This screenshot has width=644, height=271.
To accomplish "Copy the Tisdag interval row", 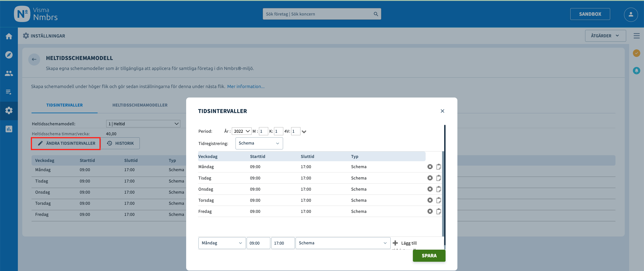I will click(x=439, y=178).
